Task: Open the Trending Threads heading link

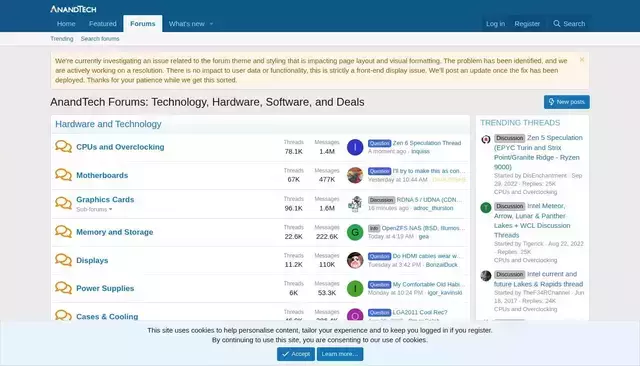Action: pyautogui.click(x=520, y=123)
